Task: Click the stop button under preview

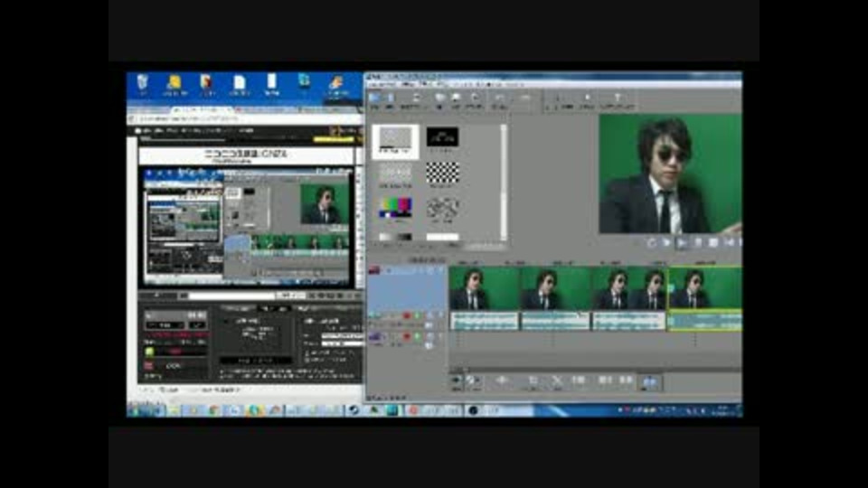Action: click(713, 243)
